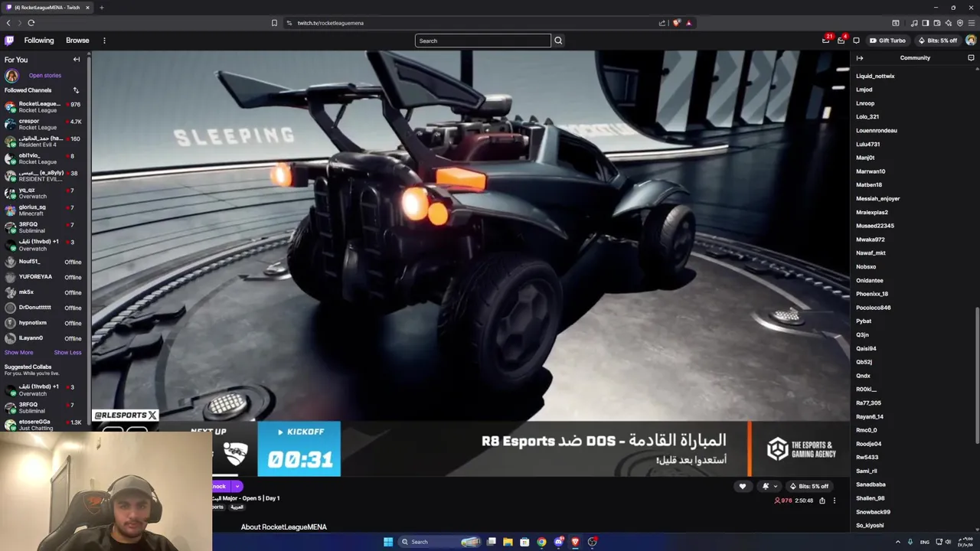Click the magnifier search button in Twitch
Image resolution: width=980 pixels, height=551 pixels.
pyautogui.click(x=558, y=41)
